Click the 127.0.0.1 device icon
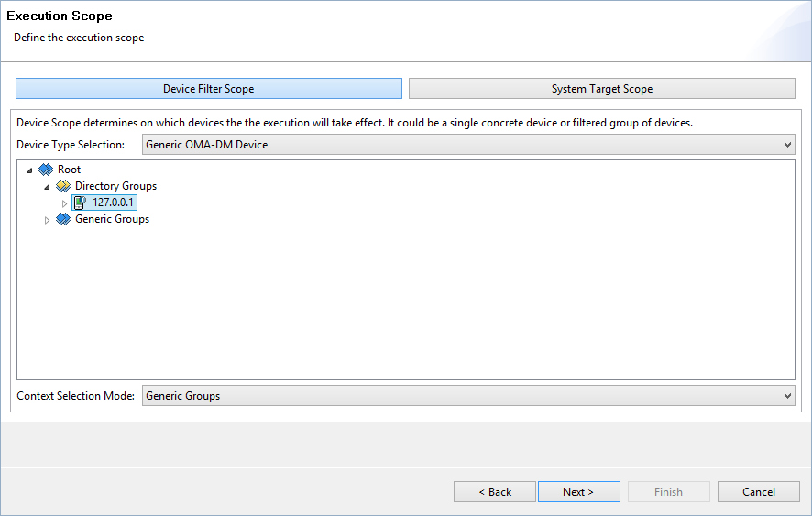This screenshot has height=516, width=812. pyautogui.click(x=81, y=203)
